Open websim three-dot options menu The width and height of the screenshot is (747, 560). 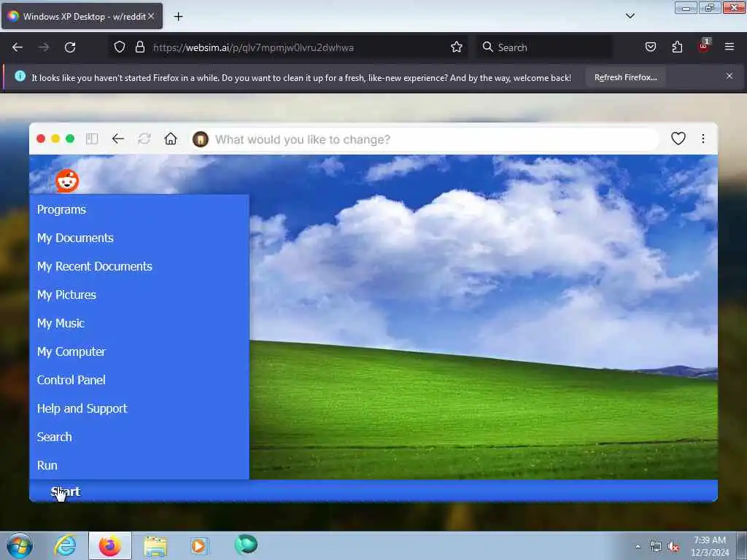[703, 139]
